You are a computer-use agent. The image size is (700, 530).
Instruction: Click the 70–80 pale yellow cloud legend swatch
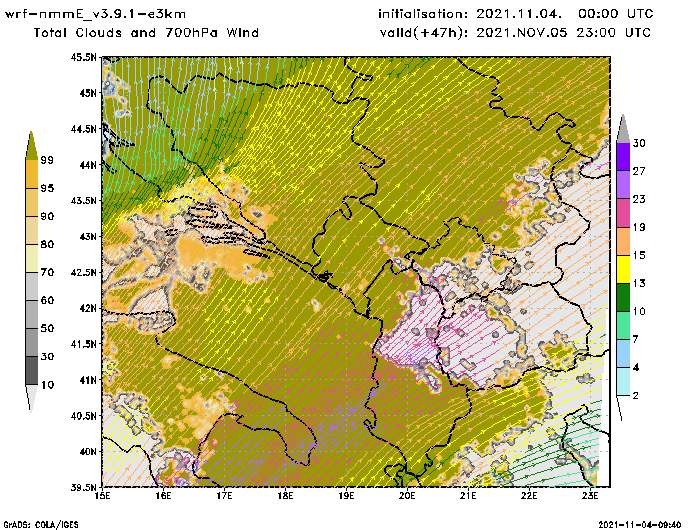(32, 259)
